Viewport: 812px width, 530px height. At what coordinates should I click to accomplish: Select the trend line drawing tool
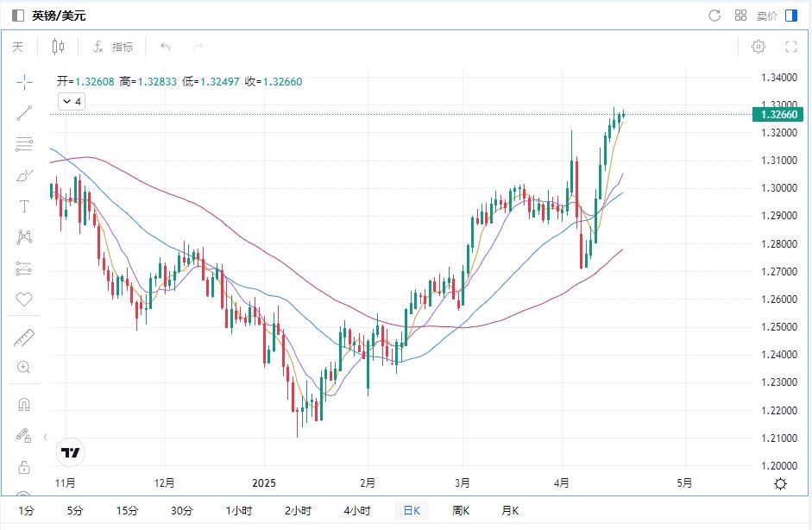click(x=24, y=112)
